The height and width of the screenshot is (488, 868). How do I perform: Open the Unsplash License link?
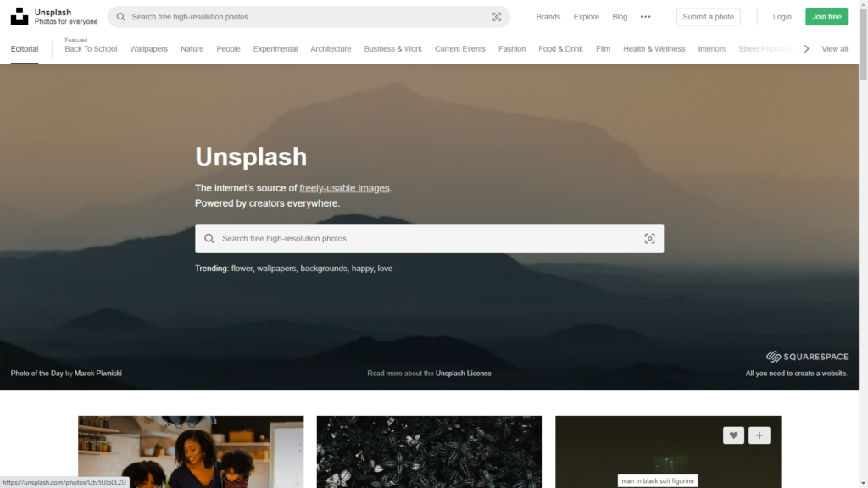click(463, 374)
